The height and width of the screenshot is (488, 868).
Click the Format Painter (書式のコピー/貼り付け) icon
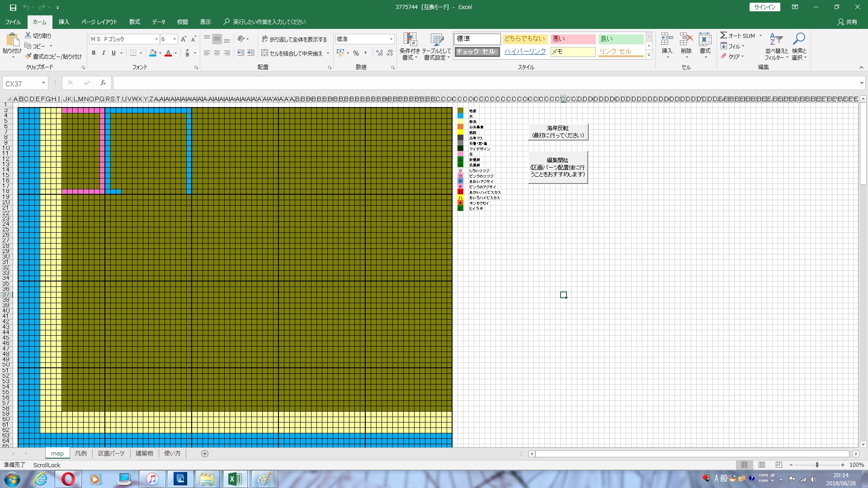tap(28, 56)
